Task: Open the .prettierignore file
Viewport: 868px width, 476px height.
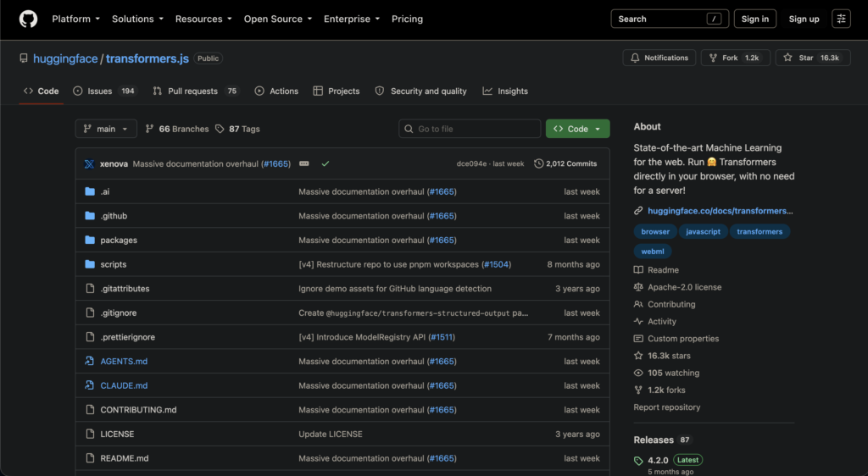Action: tap(128, 337)
